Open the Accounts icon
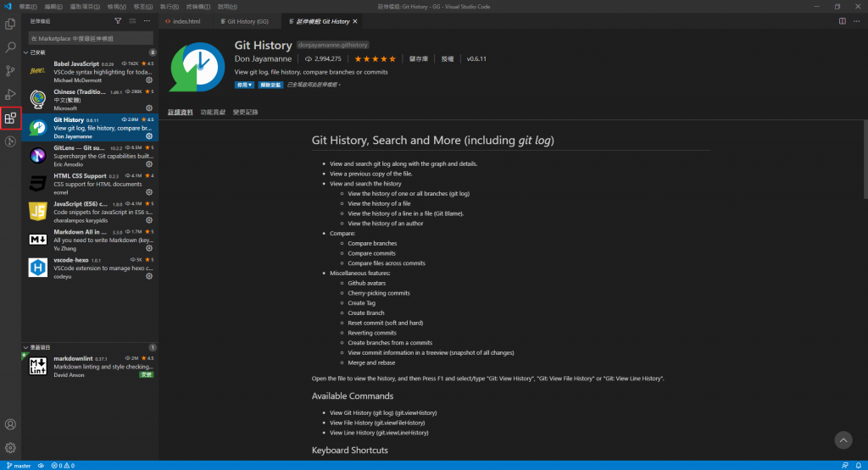This screenshot has width=868, height=470. click(10, 424)
